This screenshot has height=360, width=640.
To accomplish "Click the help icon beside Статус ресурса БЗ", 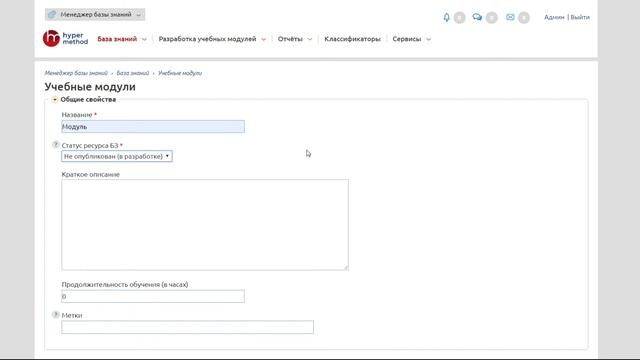I will tap(56, 144).
